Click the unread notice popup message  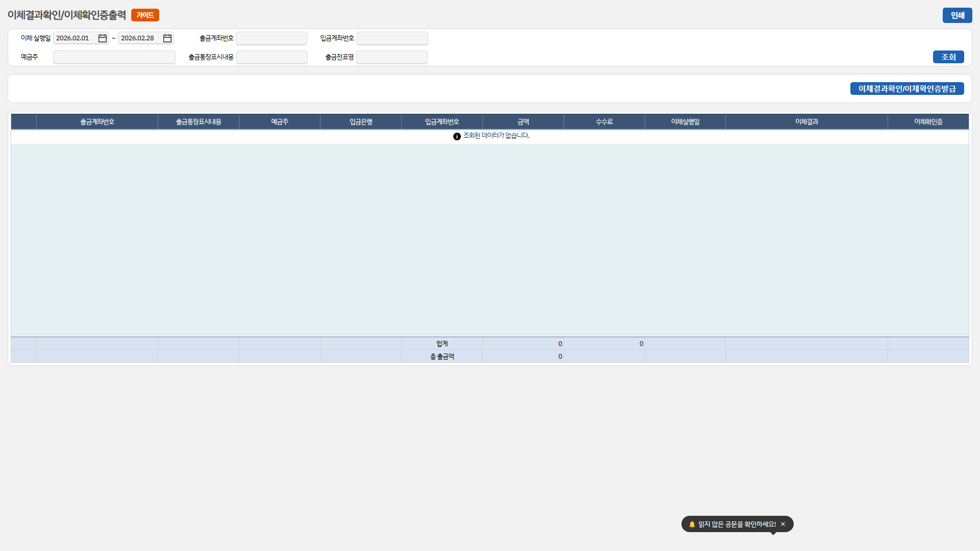(x=737, y=524)
